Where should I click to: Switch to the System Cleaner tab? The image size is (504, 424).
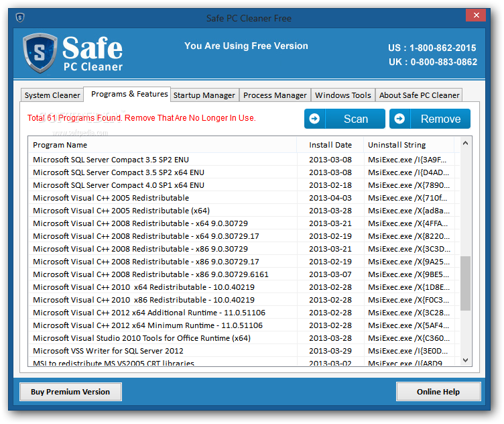pyautogui.click(x=52, y=95)
